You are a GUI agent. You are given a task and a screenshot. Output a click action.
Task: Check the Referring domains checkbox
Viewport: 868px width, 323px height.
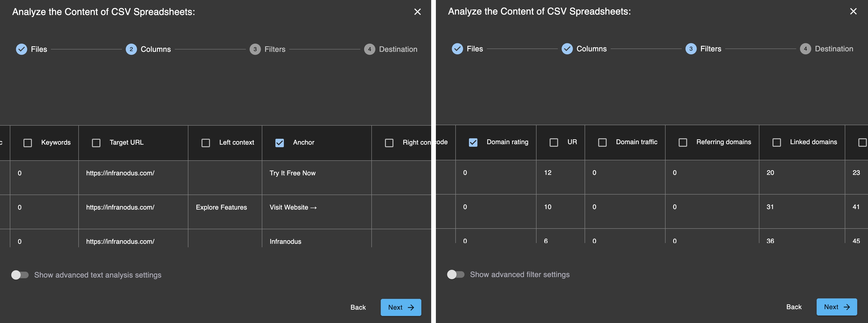coord(683,143)
